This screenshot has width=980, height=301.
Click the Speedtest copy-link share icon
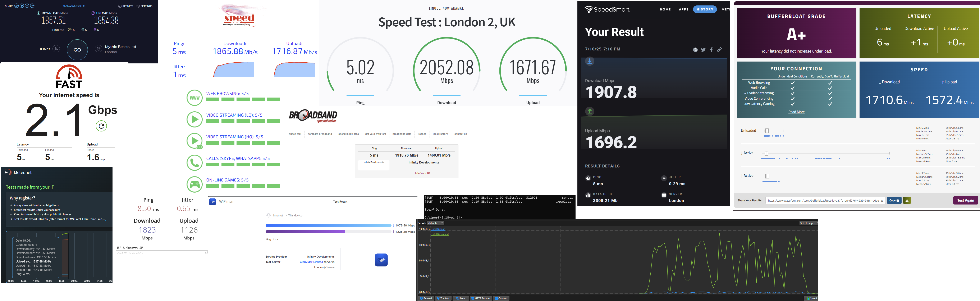tap(16, 6)
